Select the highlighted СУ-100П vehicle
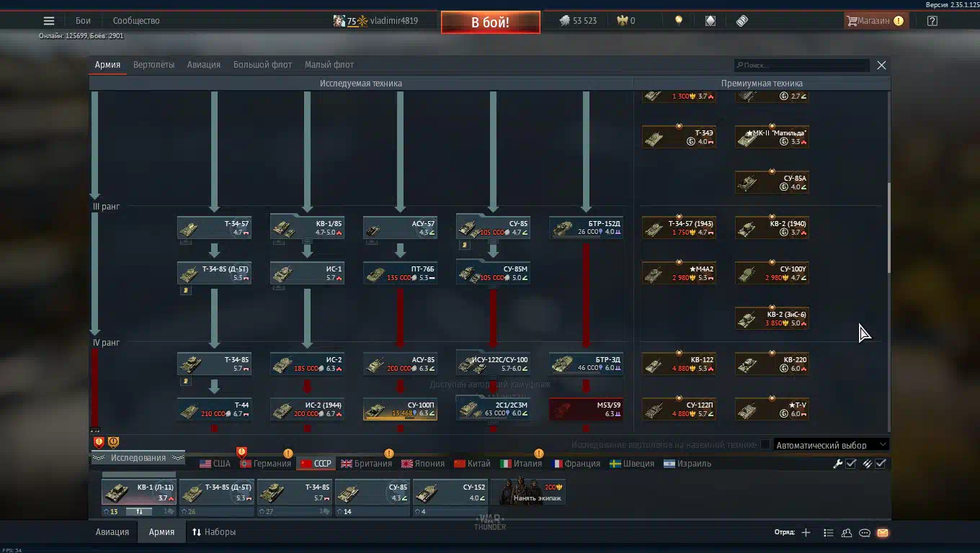Screen dimensions: 980x553 tap(400, 410)
